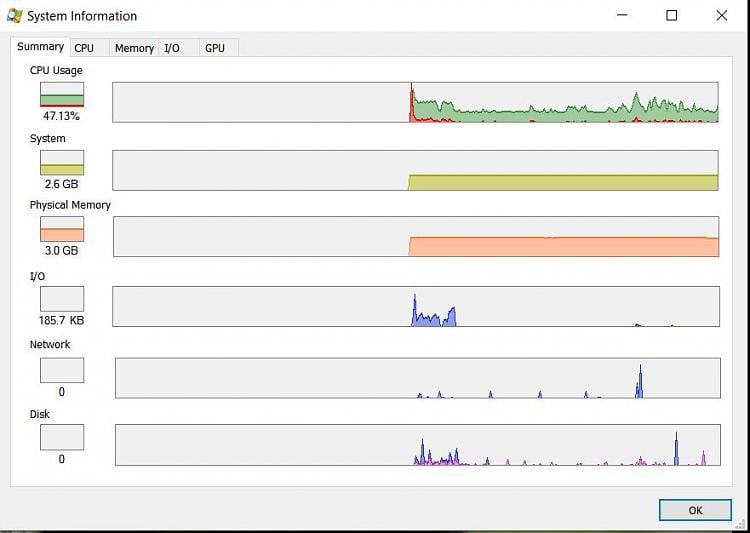The image size is (750, 533).
Task: Click the Disk mini gauge box
Action: click(62, 437)
